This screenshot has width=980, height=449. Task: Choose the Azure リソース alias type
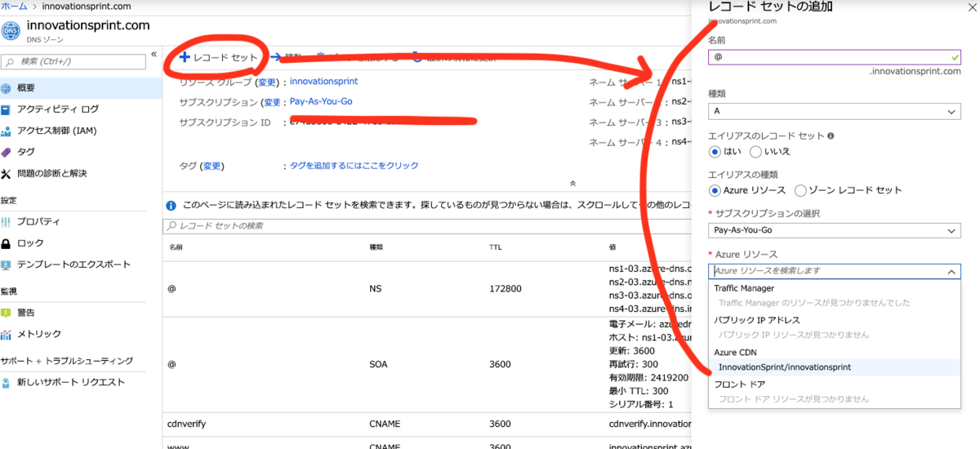coord(715,190)
